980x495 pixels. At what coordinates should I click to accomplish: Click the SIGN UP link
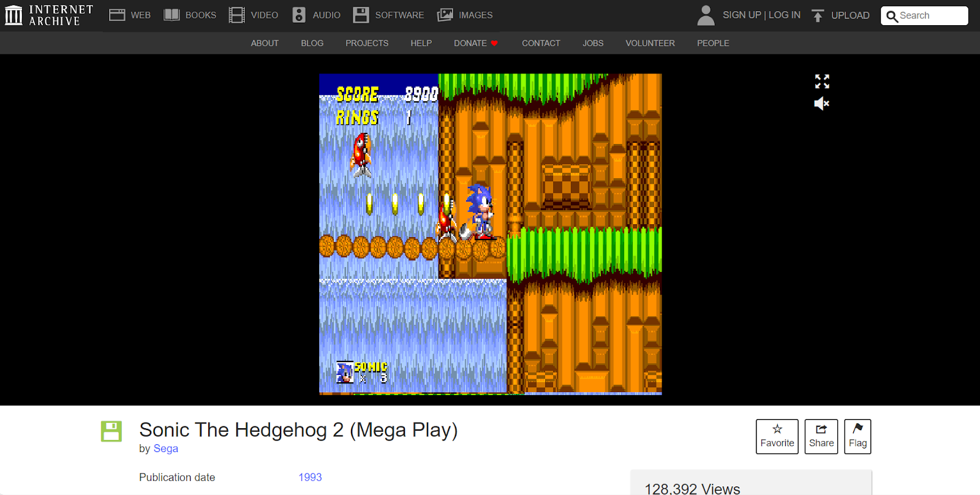pyautogui.click(x=742, y=15)
